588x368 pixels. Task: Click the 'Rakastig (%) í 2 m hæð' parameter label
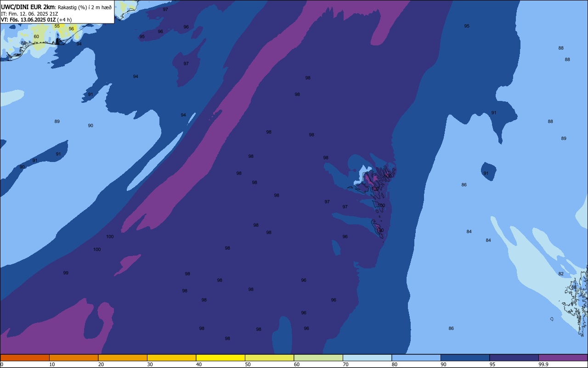pyautogui.click(x=85, y=7)
